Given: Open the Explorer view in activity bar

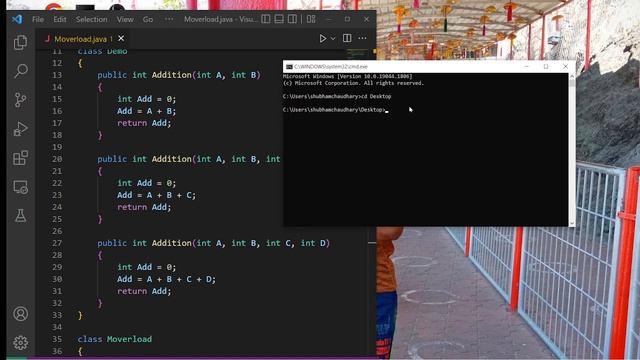Looking at the screenshot, I should 20,42.
